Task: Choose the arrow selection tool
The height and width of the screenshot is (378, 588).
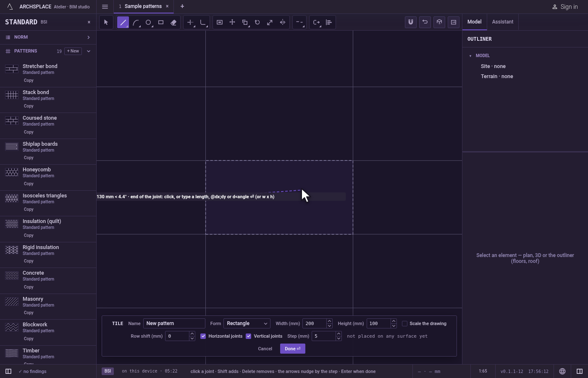Action: click(x=106, y=22)
